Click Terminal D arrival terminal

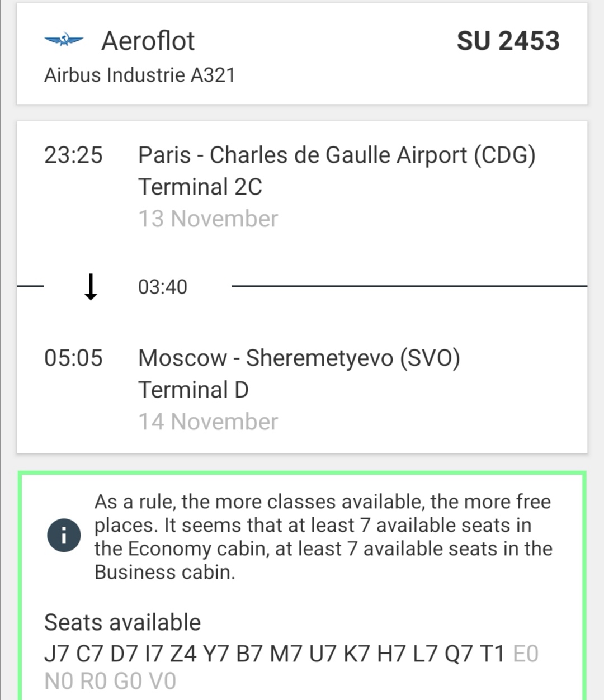(194, 390)
